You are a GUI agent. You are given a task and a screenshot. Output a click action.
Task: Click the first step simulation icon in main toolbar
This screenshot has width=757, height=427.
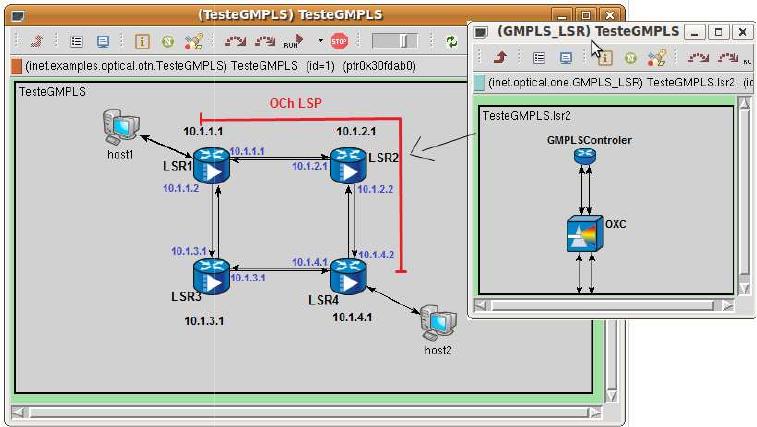click(235, 42)
